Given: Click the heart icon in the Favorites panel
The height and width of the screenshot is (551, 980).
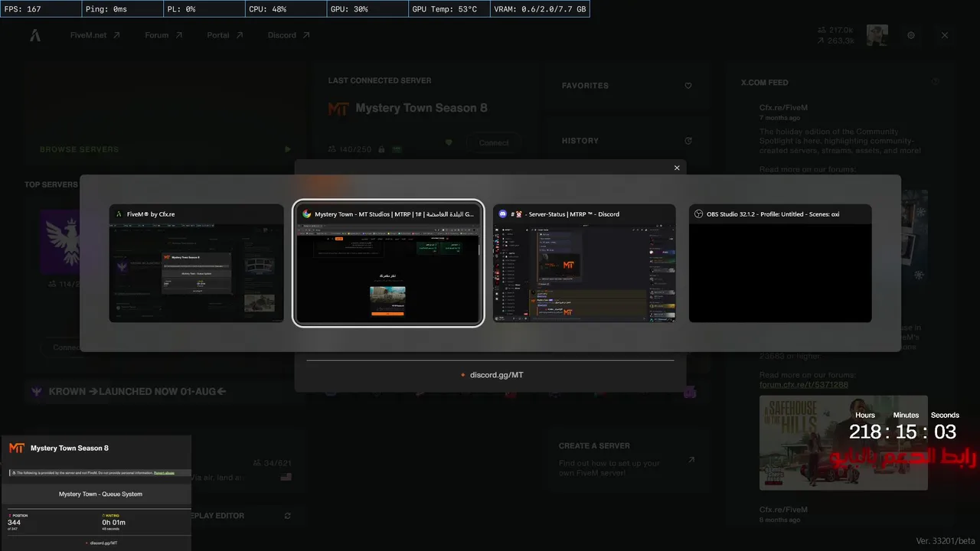Looking at the screenshot, I should click(x=688, y=86).
